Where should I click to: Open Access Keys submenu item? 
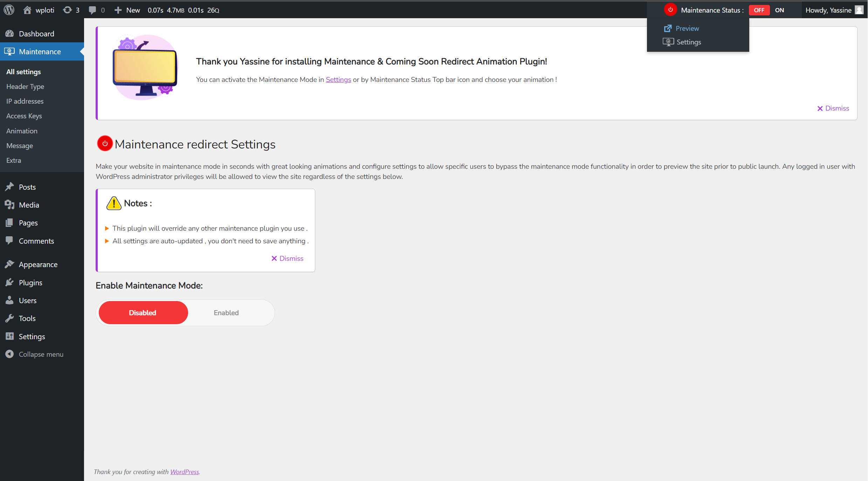click(24, 116)
